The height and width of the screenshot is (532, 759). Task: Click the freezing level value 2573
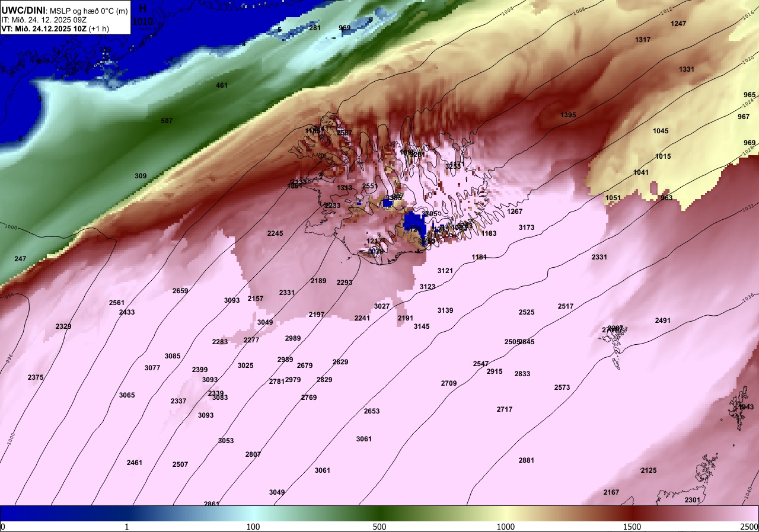[562, 387]
